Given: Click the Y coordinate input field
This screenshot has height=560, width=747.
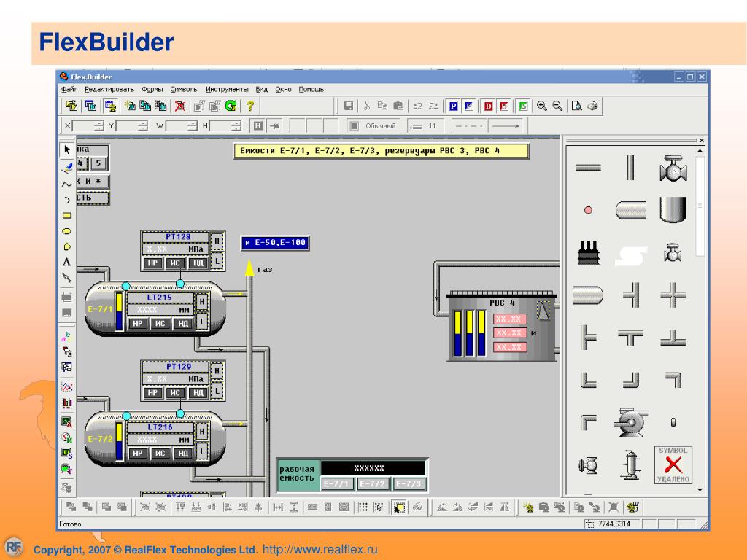Looking at the screenshot, I should tap(127, 125).
